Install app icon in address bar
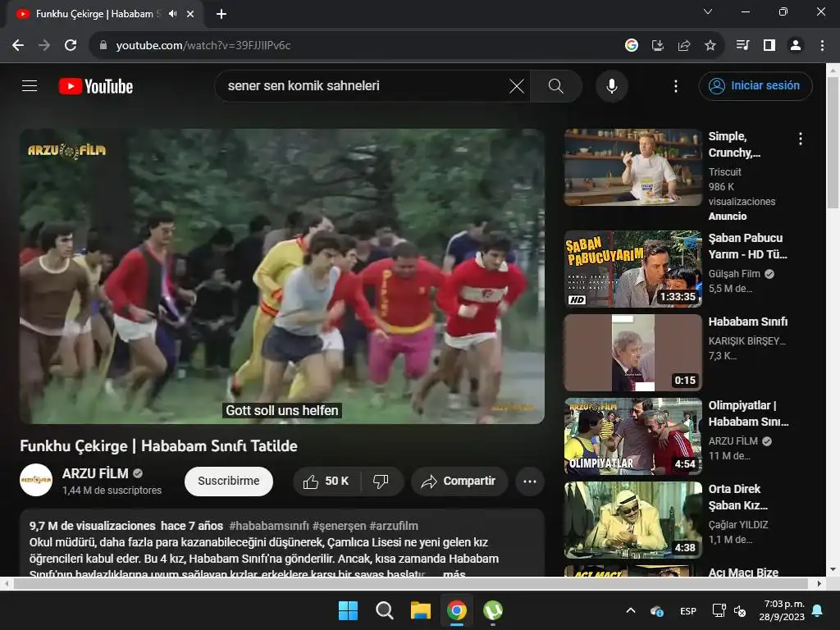This screenshot has width=840, height=630. pyautogui.click(x=658, y=45)
